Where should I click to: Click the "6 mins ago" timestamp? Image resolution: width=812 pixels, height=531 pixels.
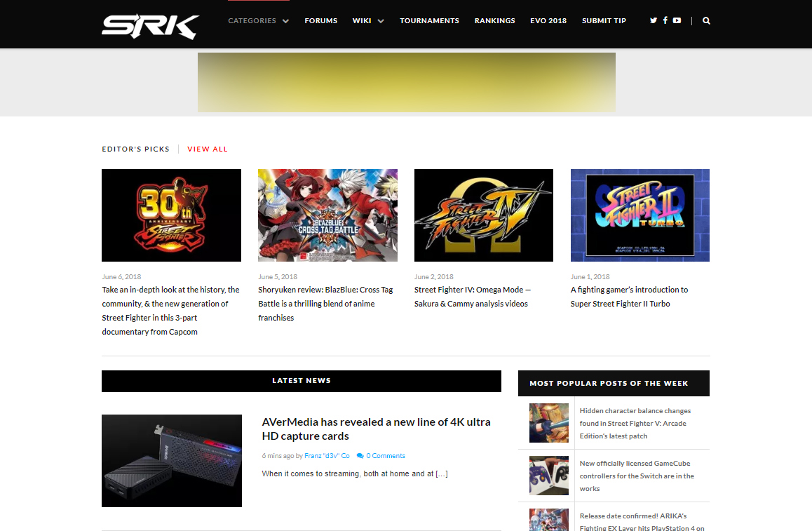[x=278, y=456]
